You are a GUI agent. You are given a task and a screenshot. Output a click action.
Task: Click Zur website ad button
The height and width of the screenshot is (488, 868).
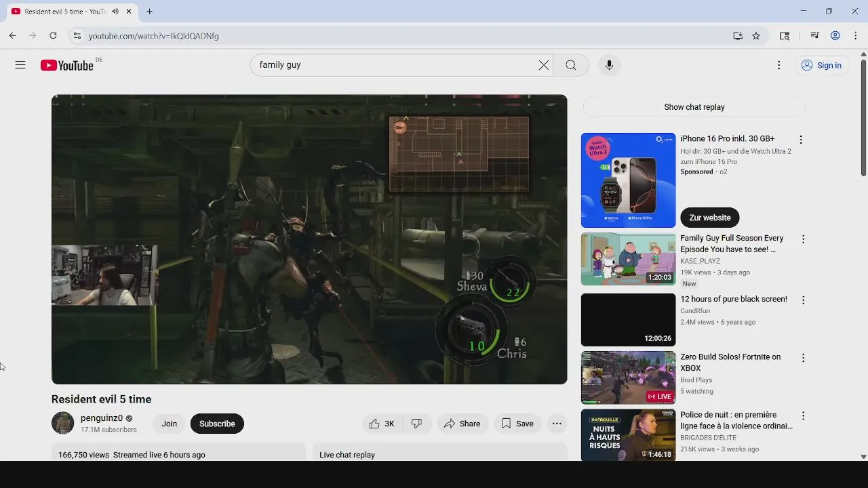tap(710, 218)
